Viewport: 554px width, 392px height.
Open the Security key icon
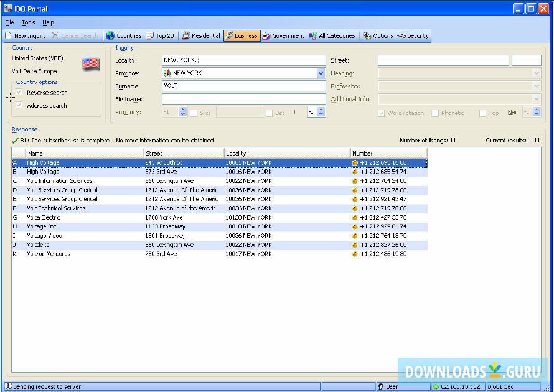pos(401,36)
